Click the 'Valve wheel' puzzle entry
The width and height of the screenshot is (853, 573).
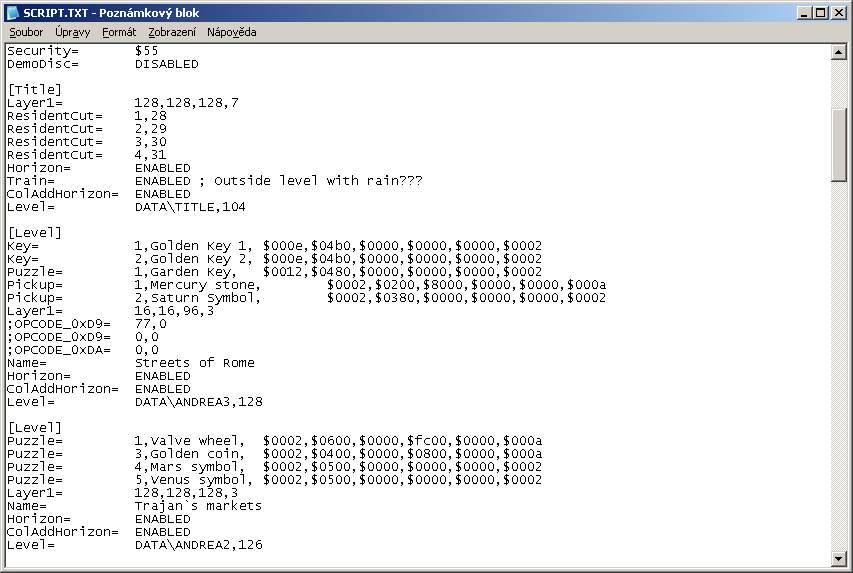[x=197, y=441]
